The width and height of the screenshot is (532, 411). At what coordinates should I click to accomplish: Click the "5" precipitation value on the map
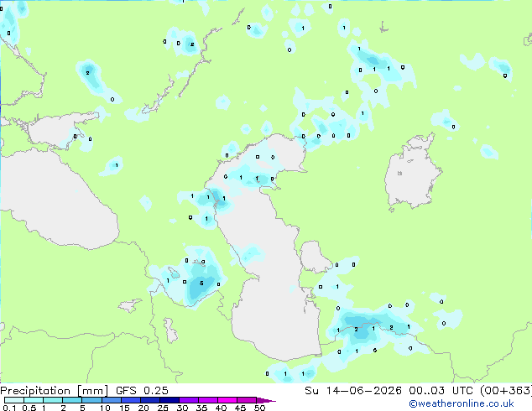tap(201, 283)
